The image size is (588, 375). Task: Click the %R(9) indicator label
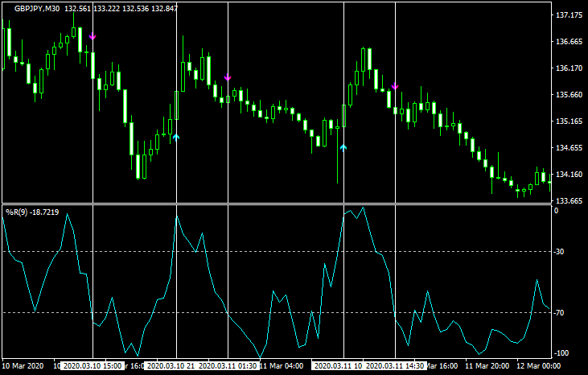(x=18, y=212)
